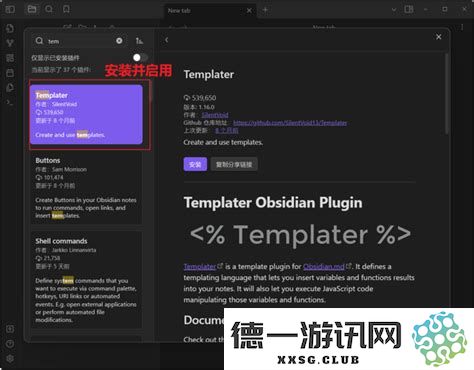Click the 'Create and use templates.' description text
474x370 pixels.
point(223,142)
